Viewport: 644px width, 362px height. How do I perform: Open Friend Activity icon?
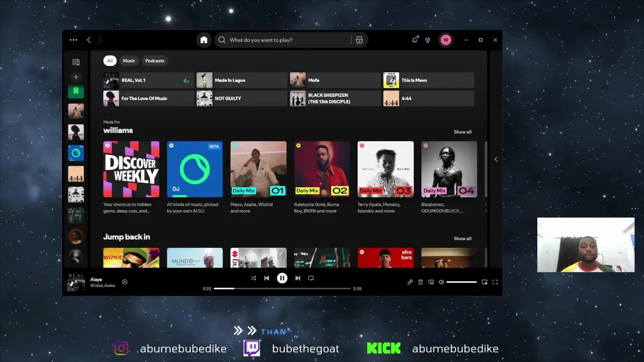coord(428,40)
